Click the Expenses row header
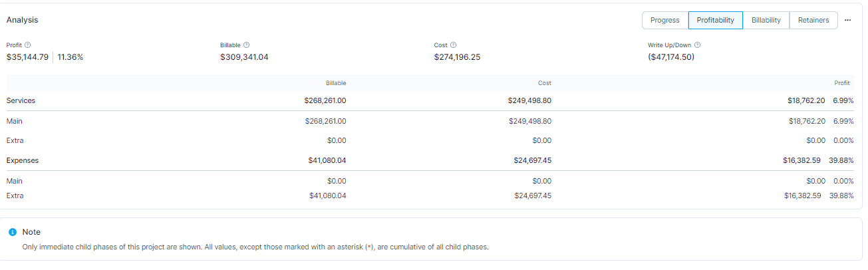The height and width of the screenshot is (270, 868). tap(23, 160)
